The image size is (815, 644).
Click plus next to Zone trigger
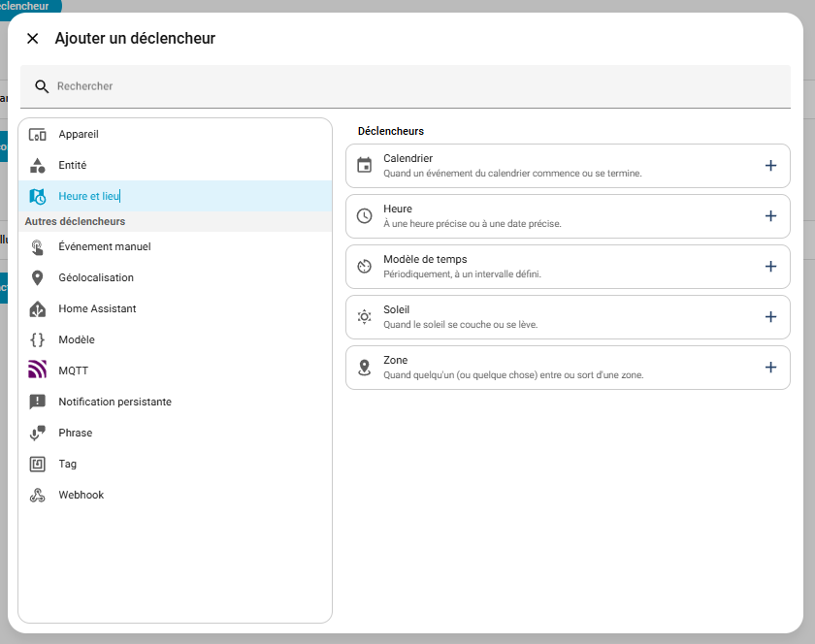(770, 368)
